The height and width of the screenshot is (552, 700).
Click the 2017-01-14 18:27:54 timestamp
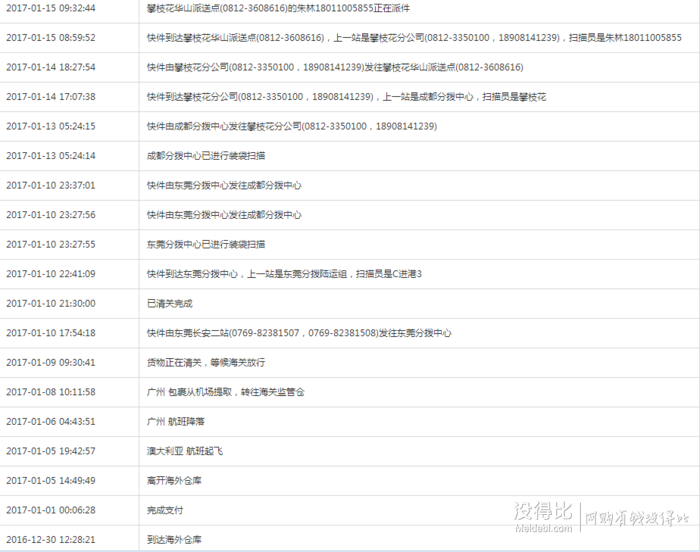coord(51,67)
